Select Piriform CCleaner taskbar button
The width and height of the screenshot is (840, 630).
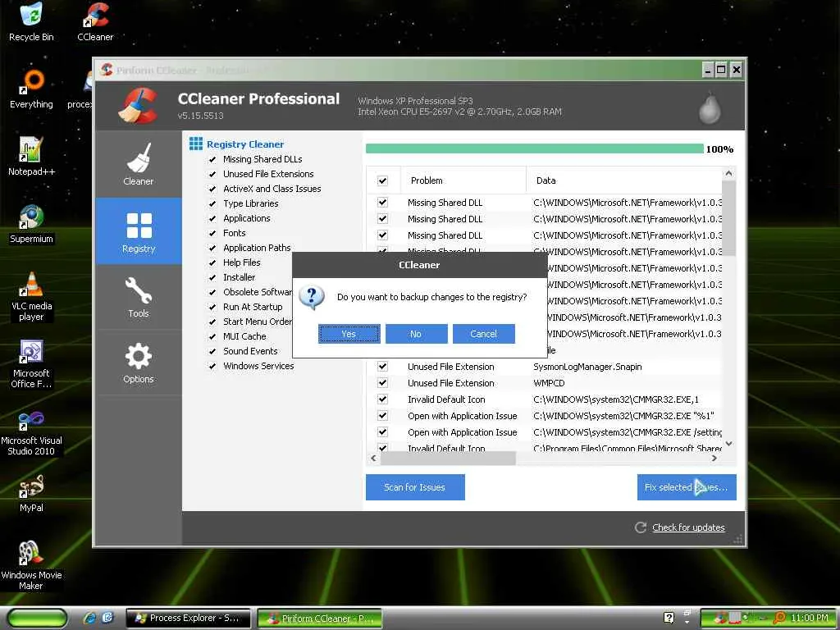[x=320, y=619]
